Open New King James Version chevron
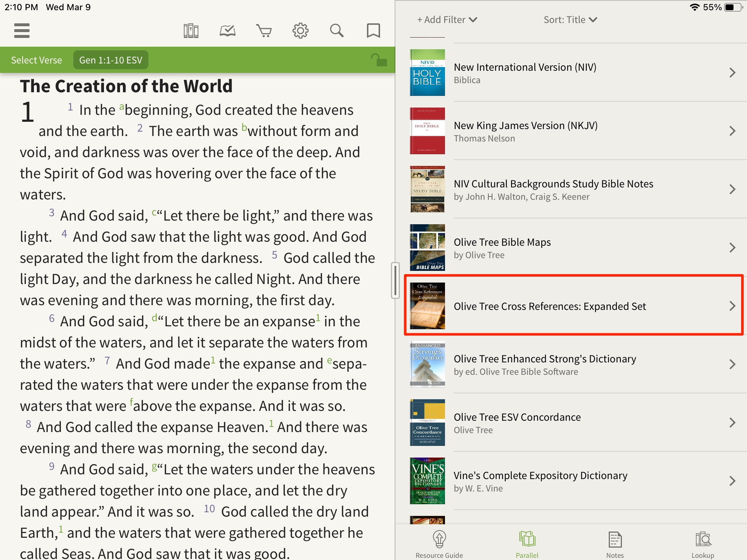Screen dimensions: 747x560 [x=732, y=131]
